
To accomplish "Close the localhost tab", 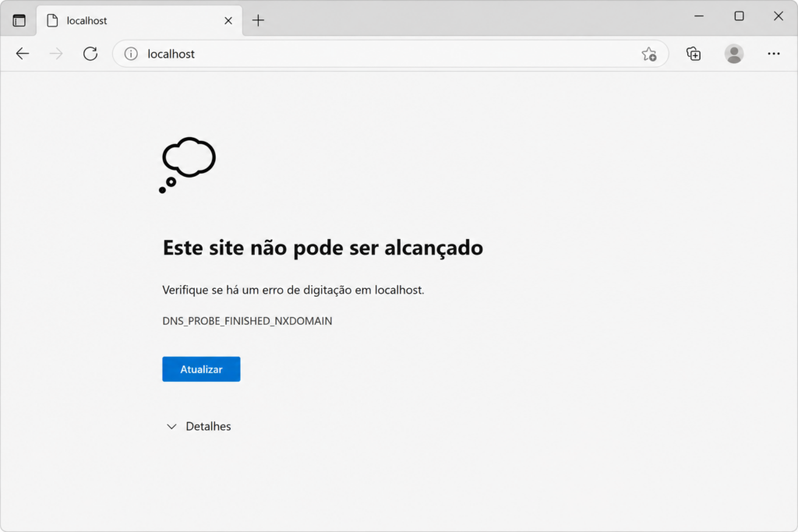I will [228, 20].
